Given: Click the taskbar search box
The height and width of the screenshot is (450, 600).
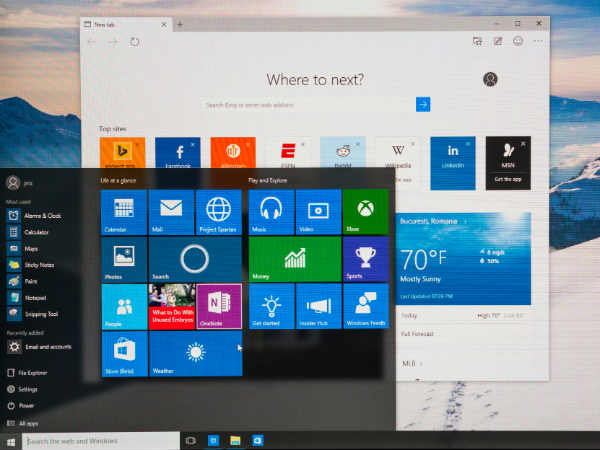Looking at the screenshot, I should click(x=100, y=440).
